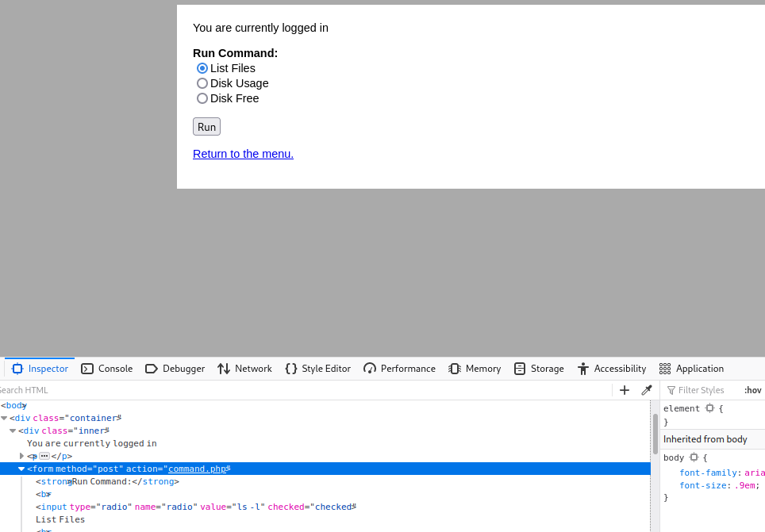Collapse the div class inner node

point(13,431)
